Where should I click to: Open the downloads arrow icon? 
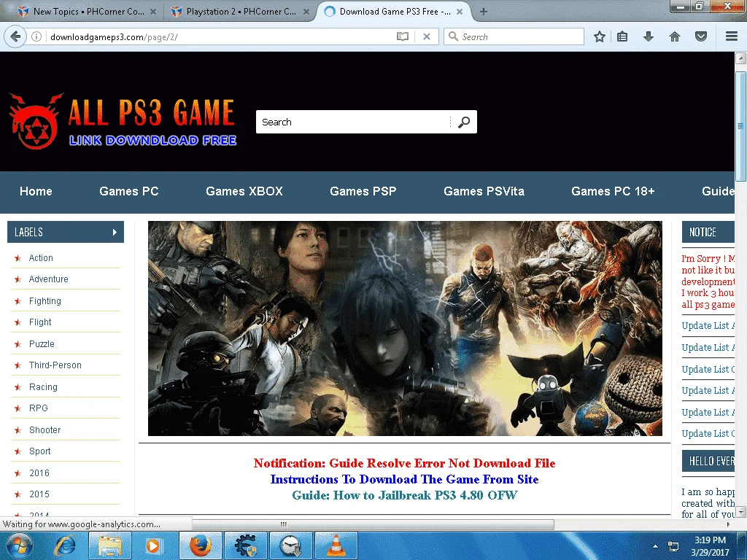649,36
